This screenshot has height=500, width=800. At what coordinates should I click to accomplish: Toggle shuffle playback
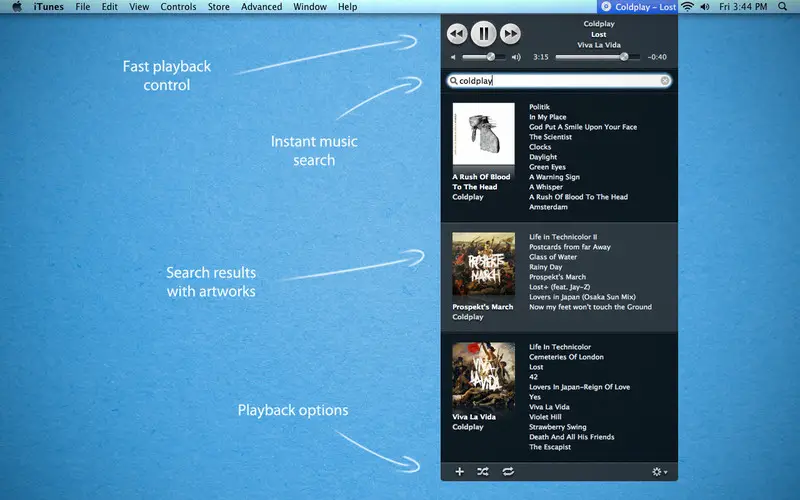click(483, 471)
